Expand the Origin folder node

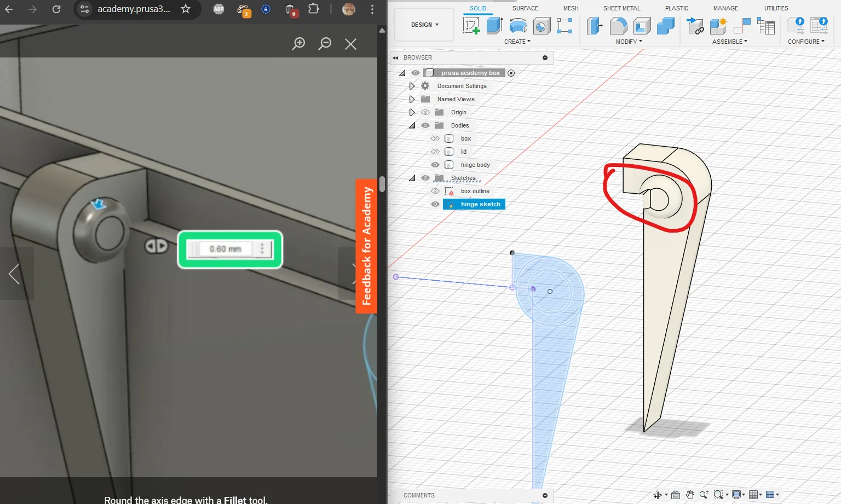(412, 112)
